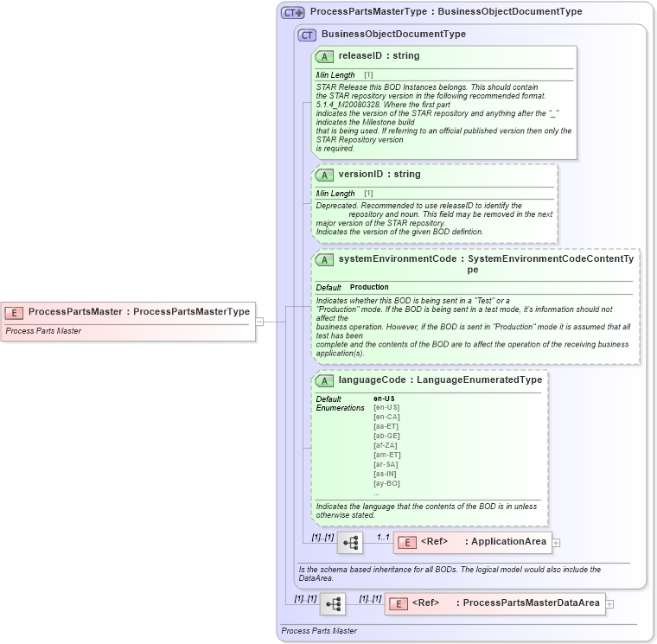Image resolution: width=657 pixels, height=644 pixels.
Task: Click the [en-CA] enumeration entry
Action: (x=386, y=417)
